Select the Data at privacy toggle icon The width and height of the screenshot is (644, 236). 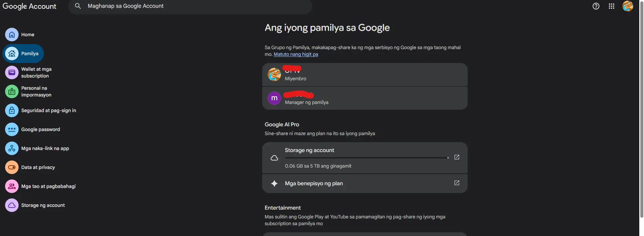coord(12,167)
